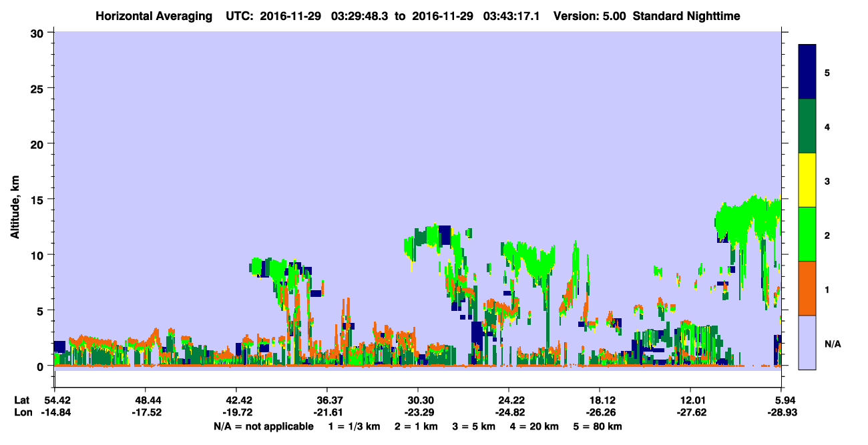Click the bright green color bar segment labeled 2

pyautogui.click(x=807, y=234)
